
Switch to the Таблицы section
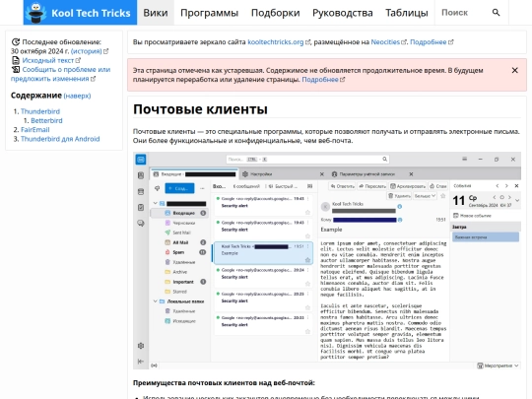pyautogui.click(x=407, y=13)
